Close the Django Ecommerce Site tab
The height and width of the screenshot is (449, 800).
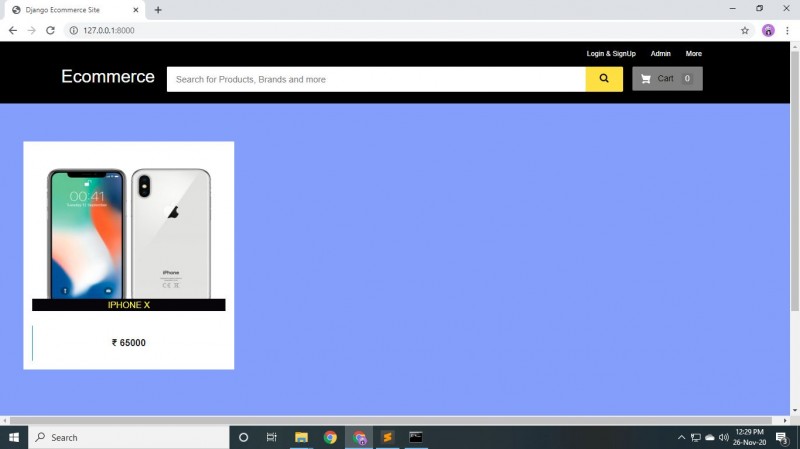[136, 10]
